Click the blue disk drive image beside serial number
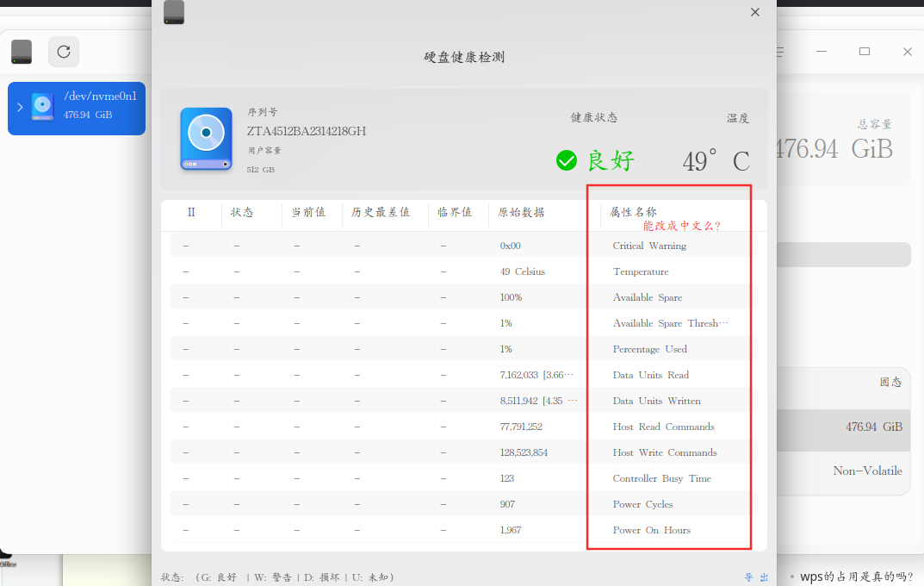 207,139
